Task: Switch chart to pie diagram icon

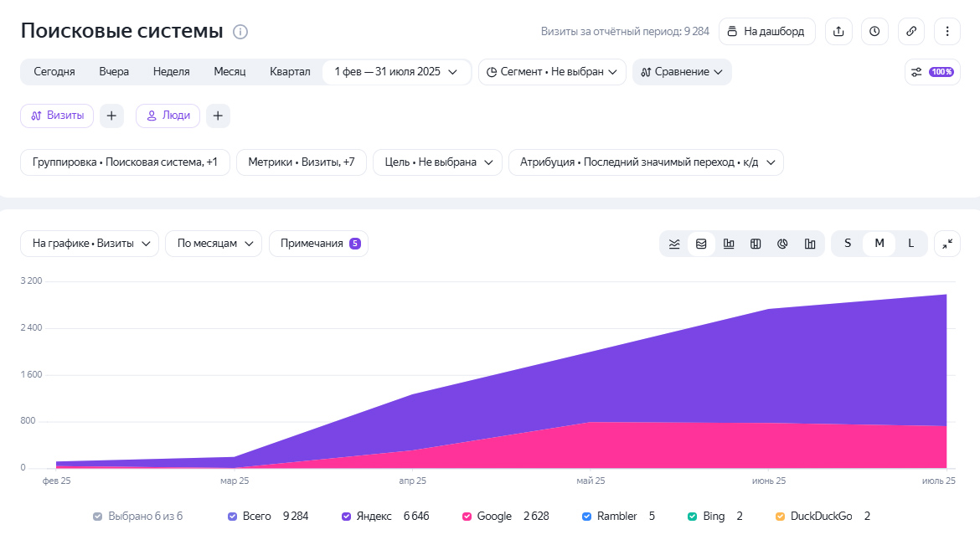Action: (782, 244)
